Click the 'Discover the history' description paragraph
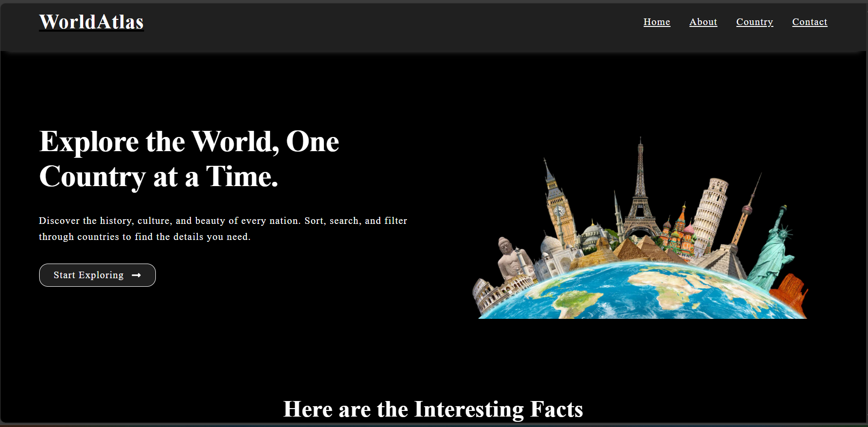 pyautogui.click(x=222, y=229)
